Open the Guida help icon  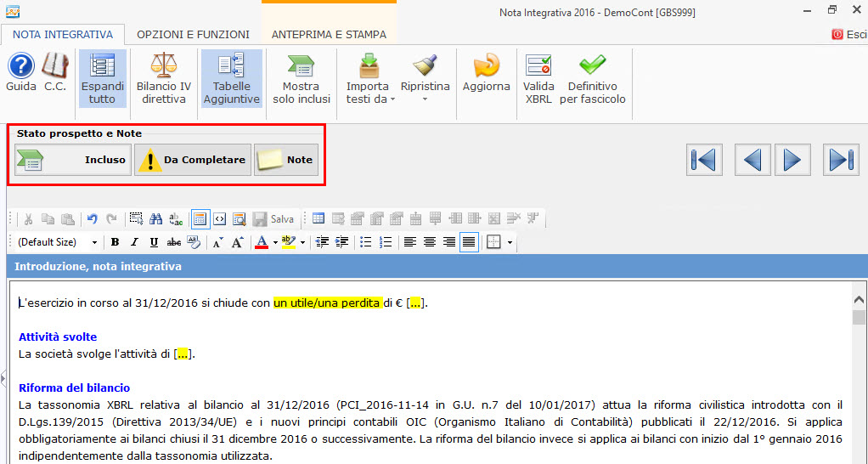(x=21, y=72)
